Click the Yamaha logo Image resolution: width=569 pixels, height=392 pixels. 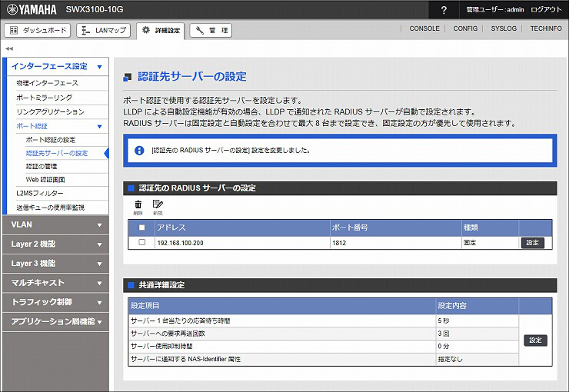(32, 9)
